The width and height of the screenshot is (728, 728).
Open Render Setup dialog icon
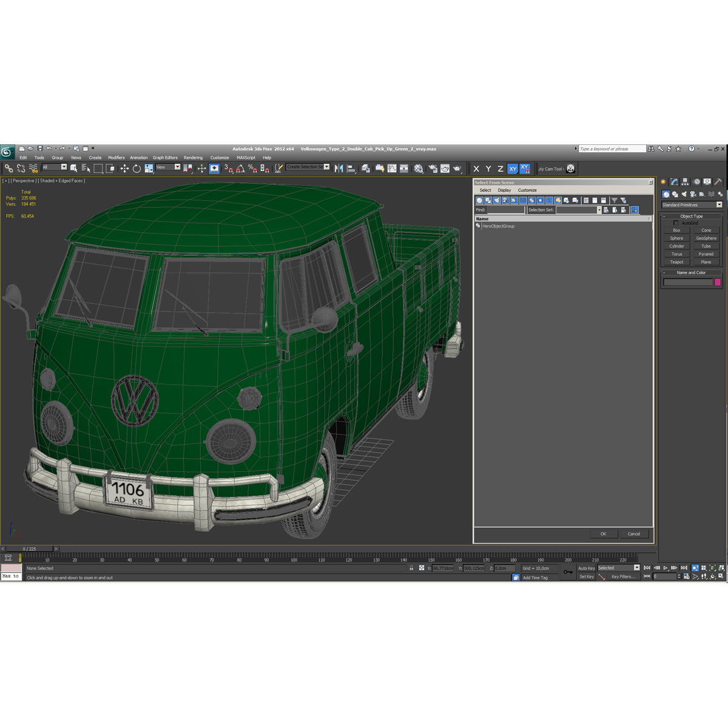433,169
